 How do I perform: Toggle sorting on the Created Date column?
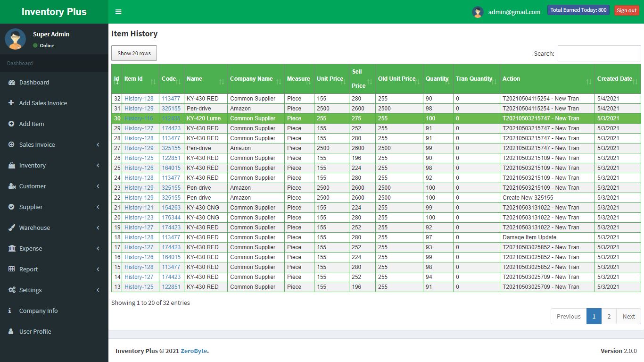click(614, 79)
